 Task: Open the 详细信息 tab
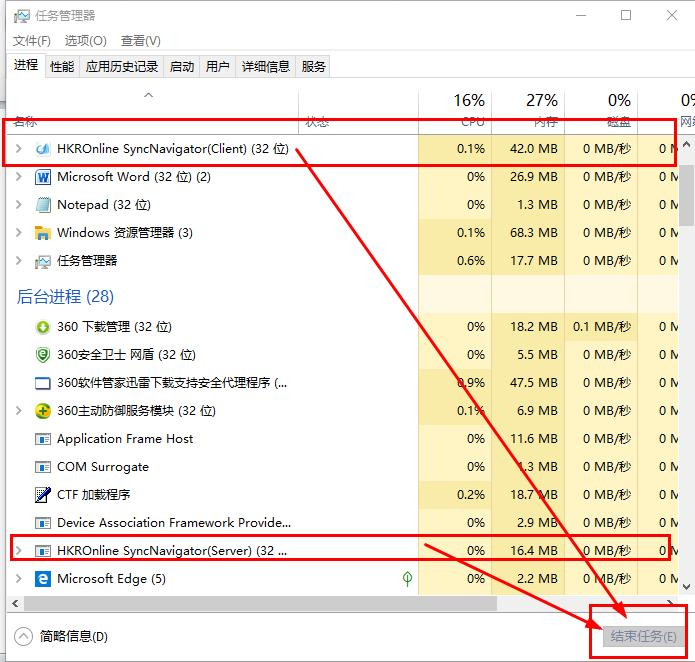pos(266,67)
